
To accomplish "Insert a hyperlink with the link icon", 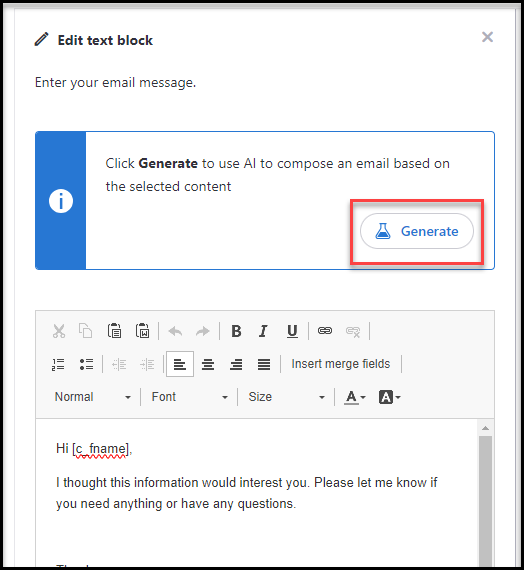I will (x=325, y=330).
